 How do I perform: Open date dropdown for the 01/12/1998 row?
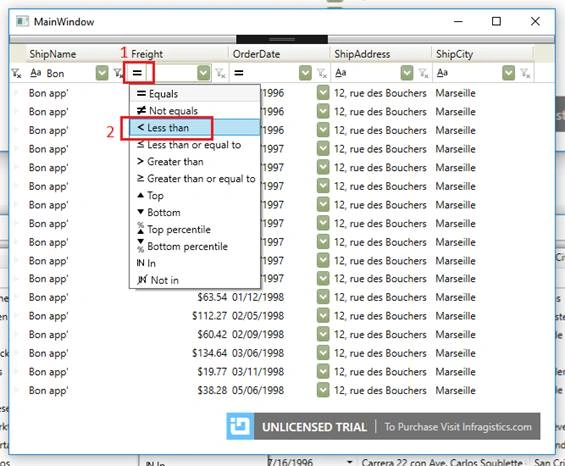(323, 297)
